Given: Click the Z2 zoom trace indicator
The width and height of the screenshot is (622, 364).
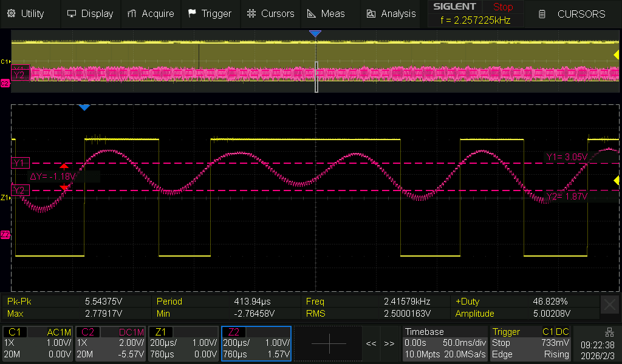Looking at the screenshot, I should 5,235.
